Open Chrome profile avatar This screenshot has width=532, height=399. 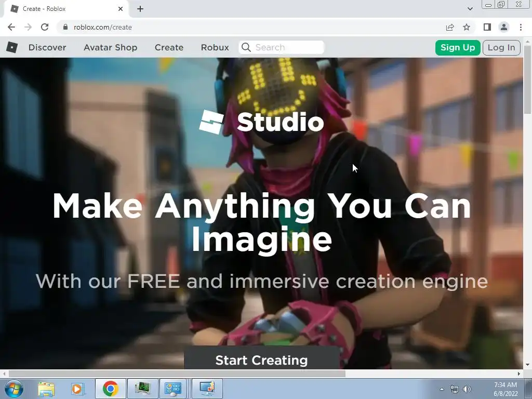504,27
